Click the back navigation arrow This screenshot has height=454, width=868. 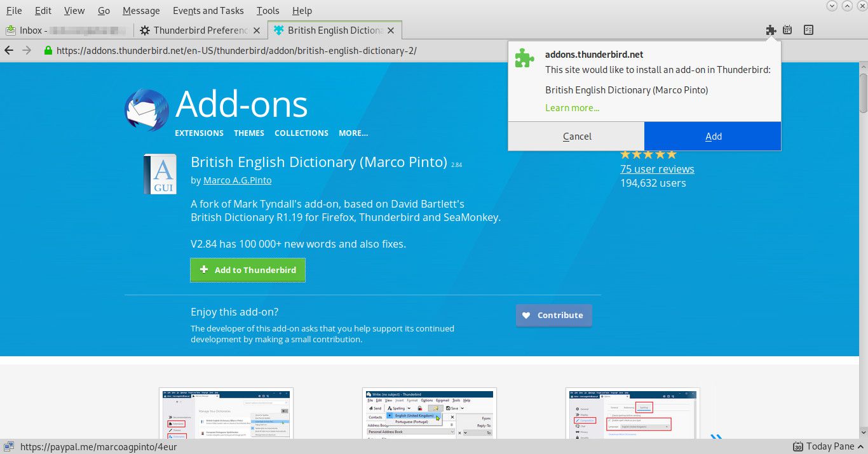[x=10, y=51]
